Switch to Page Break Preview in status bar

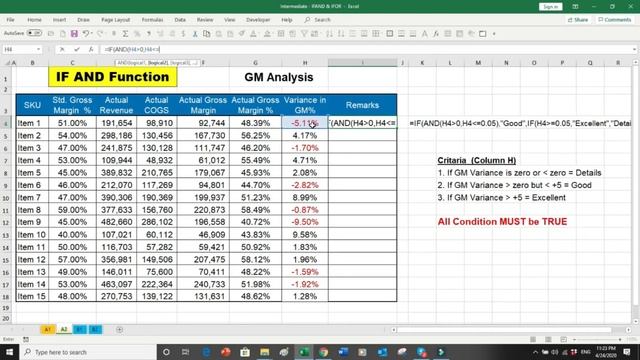coord(564,339)
